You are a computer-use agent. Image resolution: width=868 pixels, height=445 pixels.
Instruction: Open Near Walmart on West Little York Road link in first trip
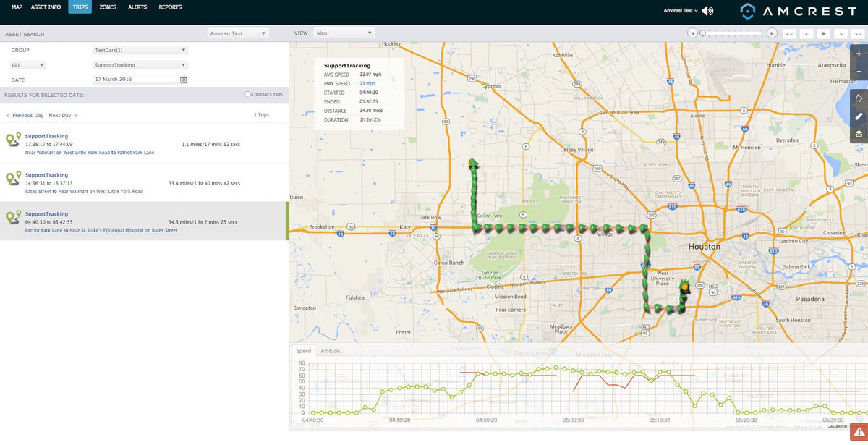tap(67, 153)
